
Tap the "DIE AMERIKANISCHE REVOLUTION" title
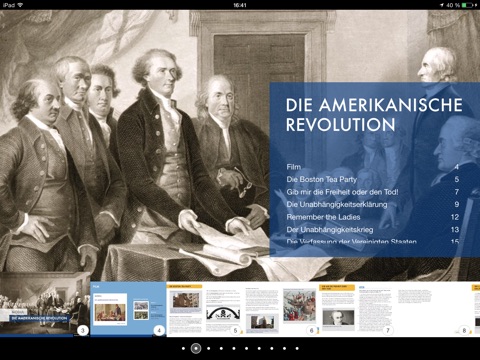pyautogui.click(x=374, y=115)
